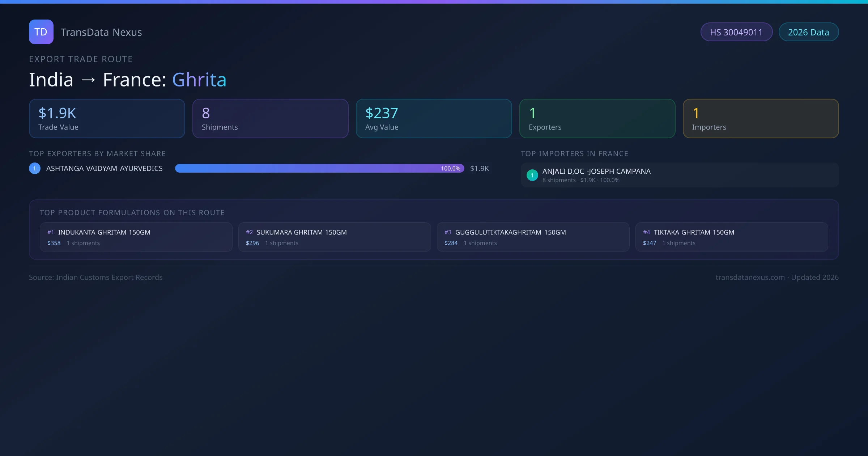This screenshot has height=456, width=868.
Task: Click the transdatanexus.com footer link
Action: [750, 277]
